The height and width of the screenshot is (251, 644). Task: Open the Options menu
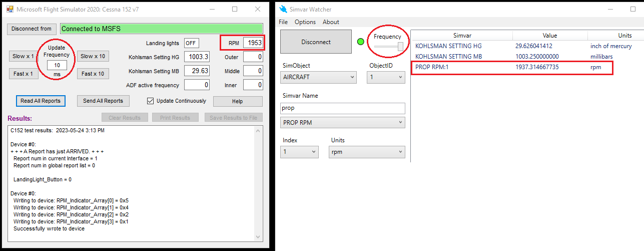click(305, 22)
